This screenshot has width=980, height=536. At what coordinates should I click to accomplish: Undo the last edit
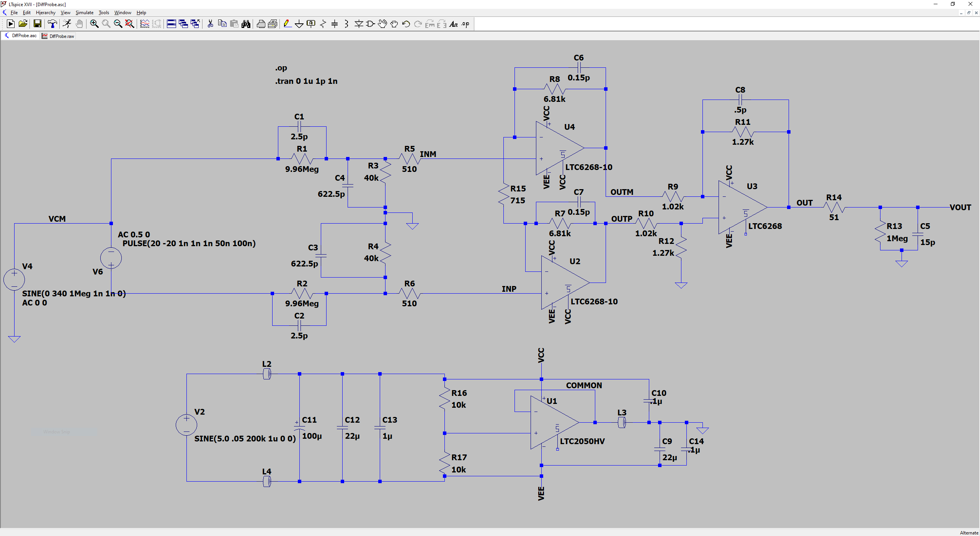point(405,24)
